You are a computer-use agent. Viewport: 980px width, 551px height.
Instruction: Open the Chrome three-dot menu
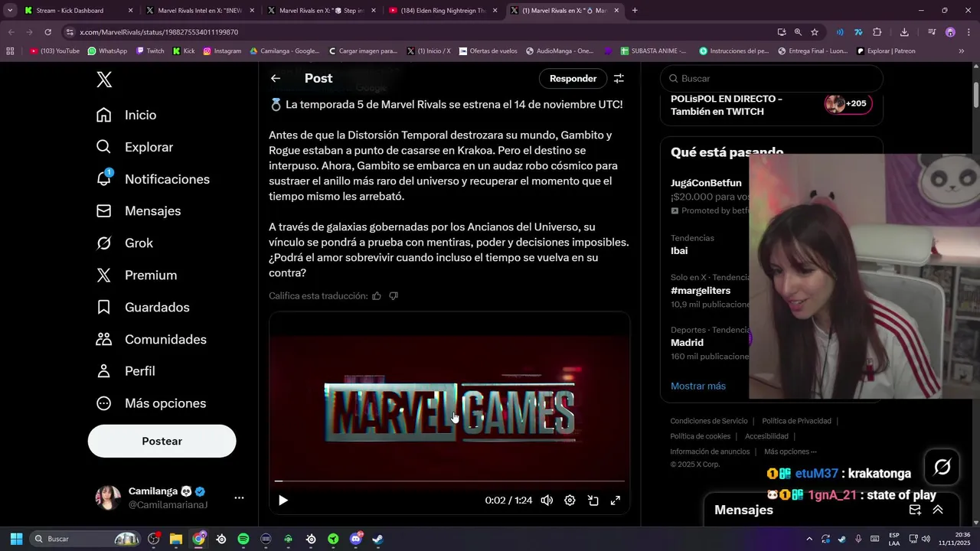pyautogui.click(x=969, y=32)
